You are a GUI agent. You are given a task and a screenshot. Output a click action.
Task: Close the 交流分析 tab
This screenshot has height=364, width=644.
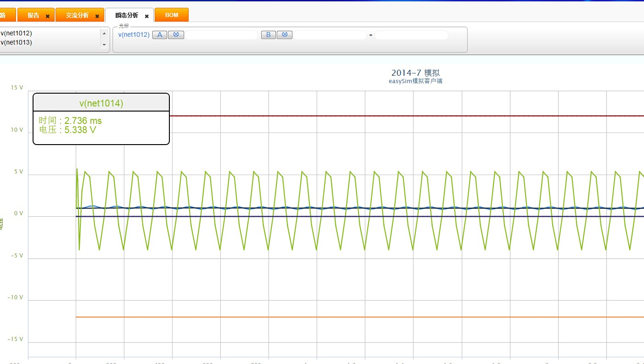97,16
